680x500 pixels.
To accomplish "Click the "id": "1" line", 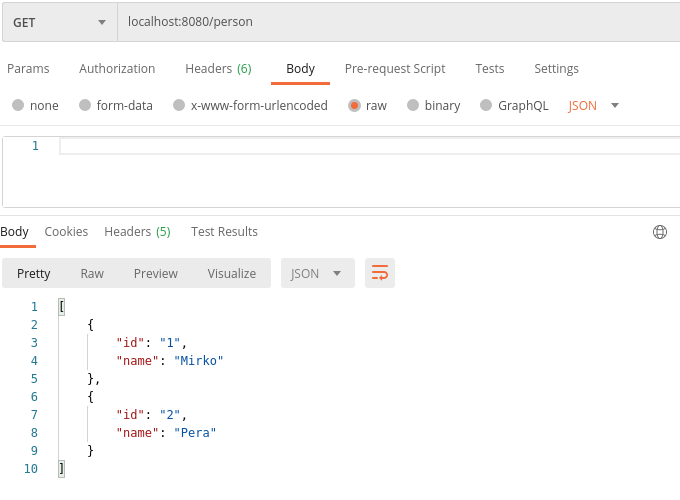I will [x=151, y=343].
